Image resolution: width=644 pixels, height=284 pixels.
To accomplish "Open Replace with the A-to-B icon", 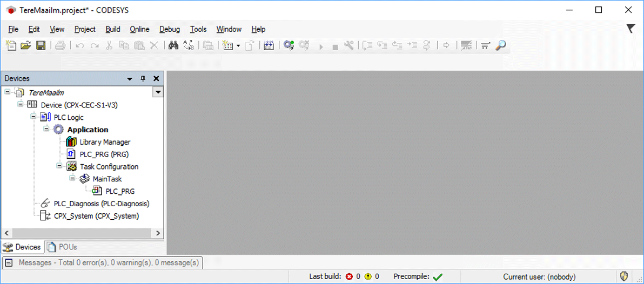I will 189,45.
